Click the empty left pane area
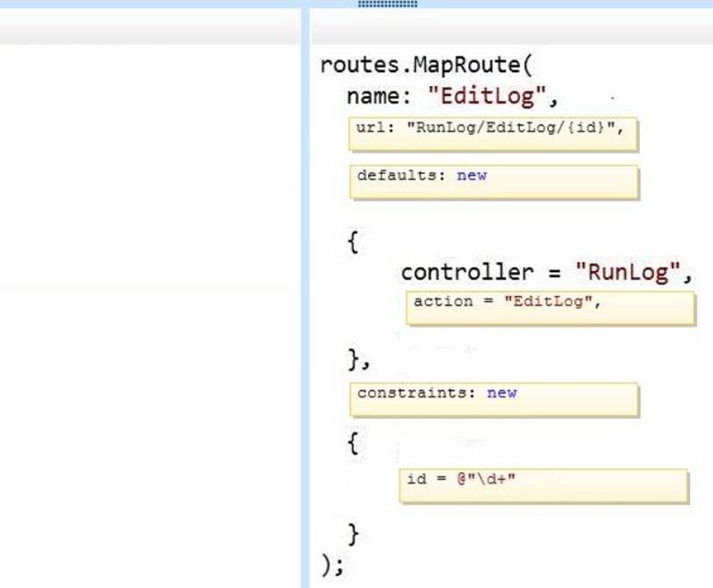 coord(149,307)
